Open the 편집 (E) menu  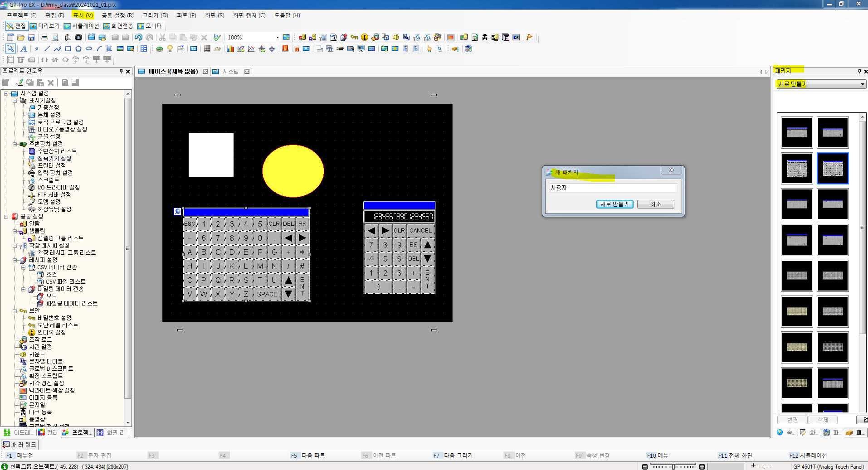(x=55, y=15)
